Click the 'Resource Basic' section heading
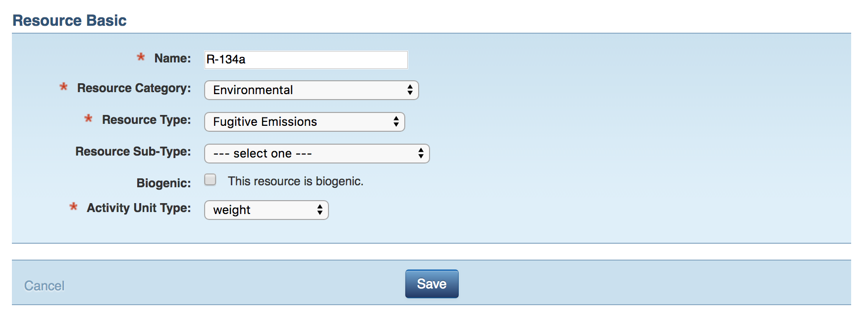Viewport: 868px width, 324px height. [x=69, y=20]
